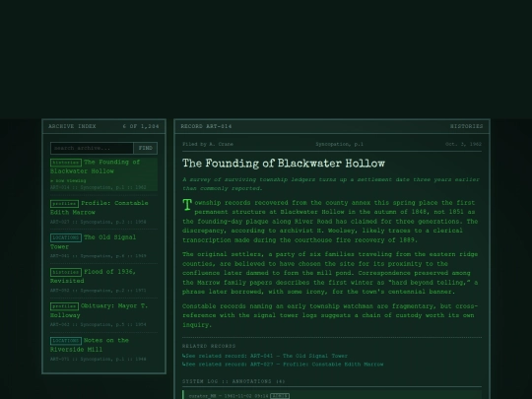Click the RELATED RECORDS section heading
The image size is (532, 399).
pyautogui.click(x=209, y=346)
